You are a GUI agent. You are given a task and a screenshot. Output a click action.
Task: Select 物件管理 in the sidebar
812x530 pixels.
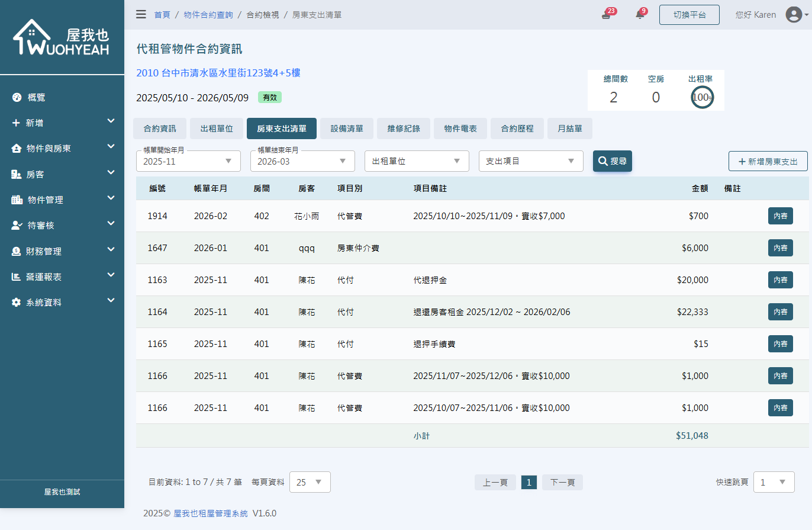point(44,200)
